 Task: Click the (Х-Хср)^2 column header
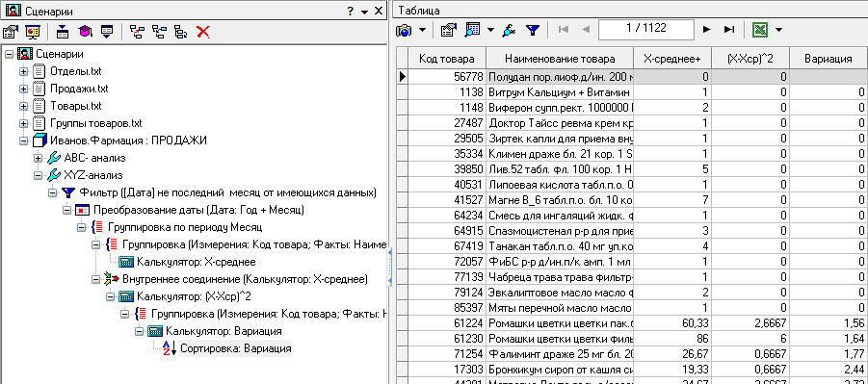(x=750, y=59)
